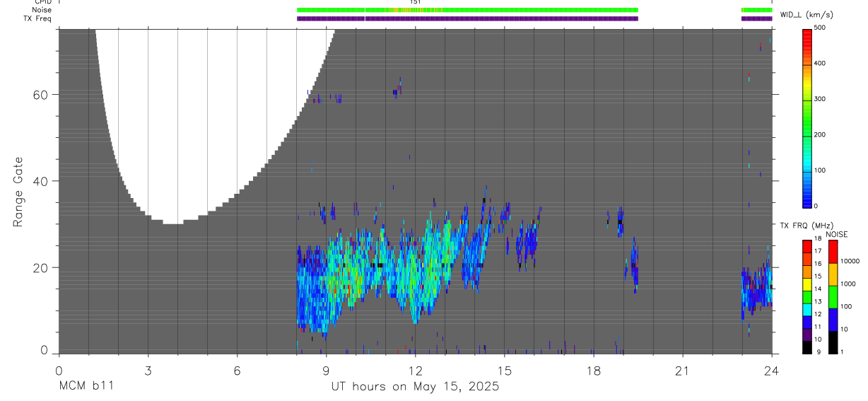Click the 3 tick on UT hours axis
Screen dimensions: 868x401
148,370
